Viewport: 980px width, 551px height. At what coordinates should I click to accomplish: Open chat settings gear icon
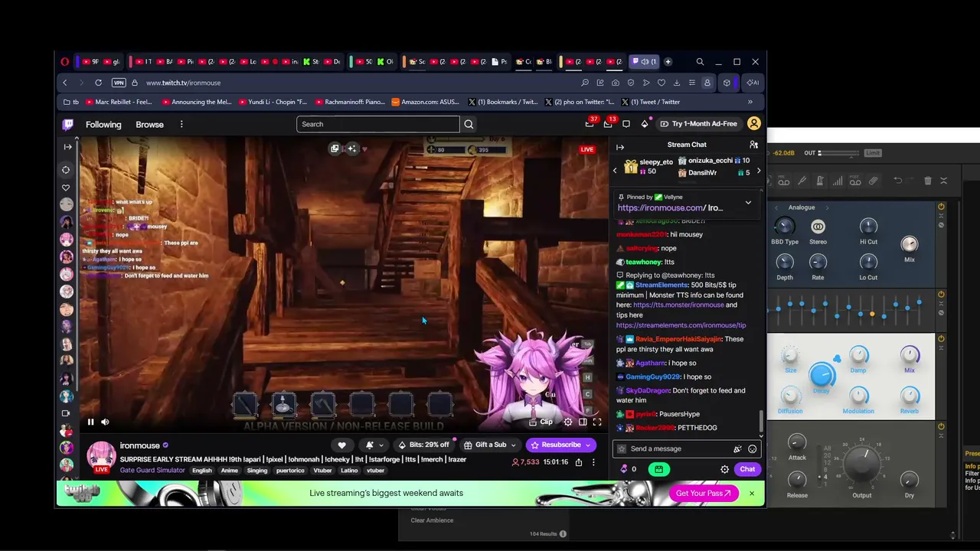724,469
